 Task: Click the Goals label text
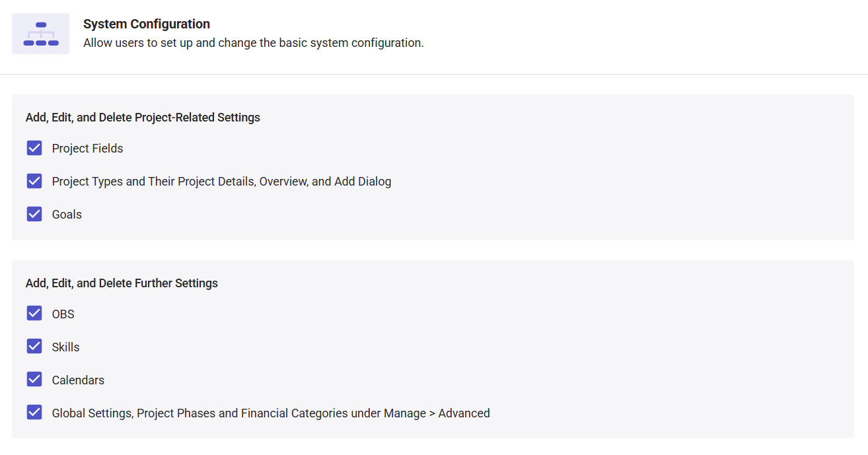pyautogui.click(x=67, y=215)
